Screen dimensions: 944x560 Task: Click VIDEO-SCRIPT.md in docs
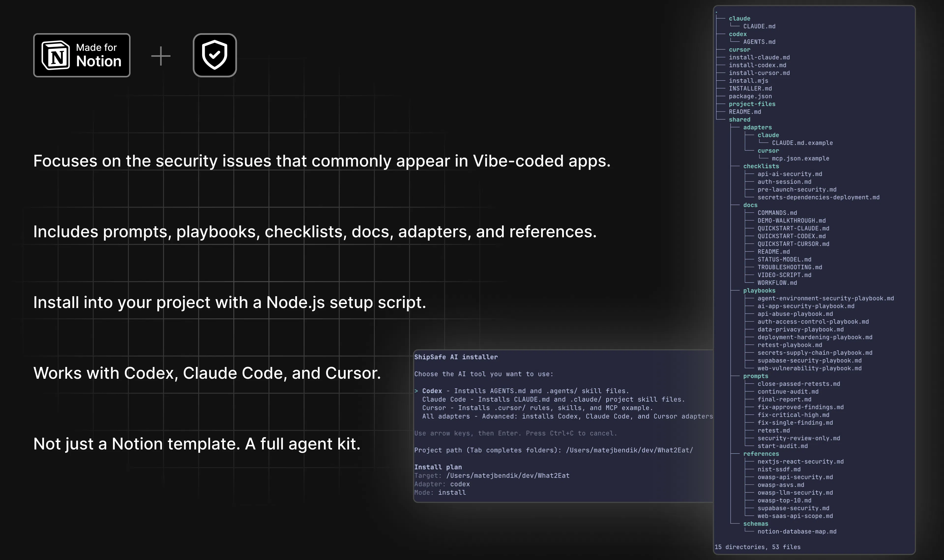pyautogui.click(x=784, y=275)
